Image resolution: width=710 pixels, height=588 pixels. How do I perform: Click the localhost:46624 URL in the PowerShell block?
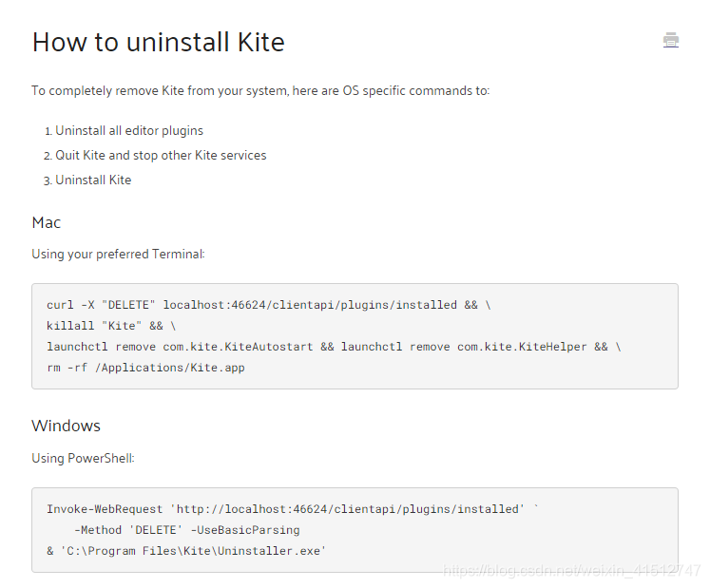(347, 509)
